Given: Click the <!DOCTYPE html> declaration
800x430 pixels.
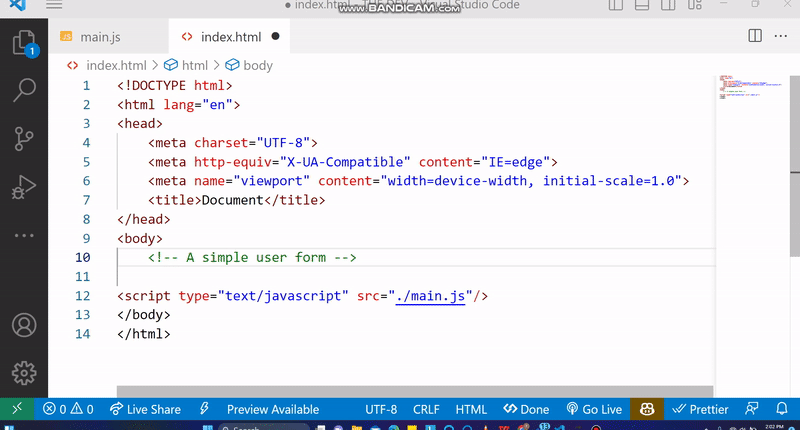Looking at the screenshot, I should click(174, 85).
